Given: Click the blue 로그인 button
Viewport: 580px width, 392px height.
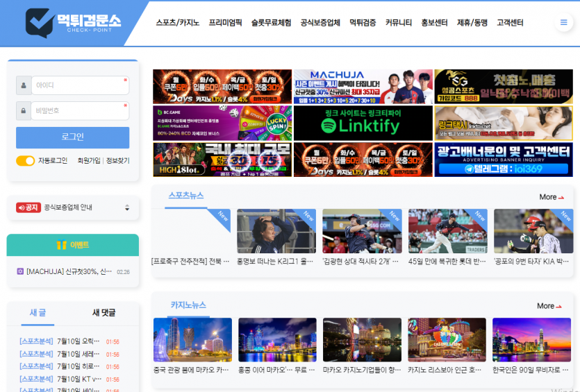Looking at the screenshot, I should (72, 137).
